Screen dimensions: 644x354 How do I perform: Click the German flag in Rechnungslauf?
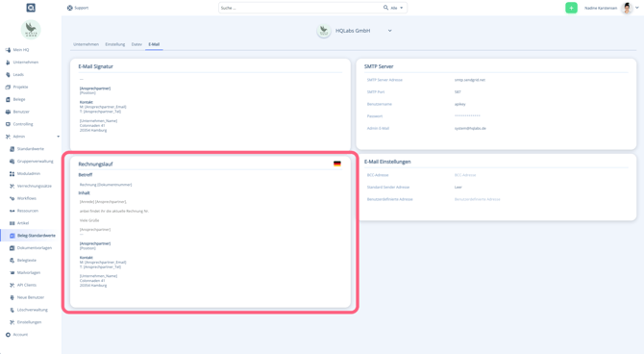(337, 164)
